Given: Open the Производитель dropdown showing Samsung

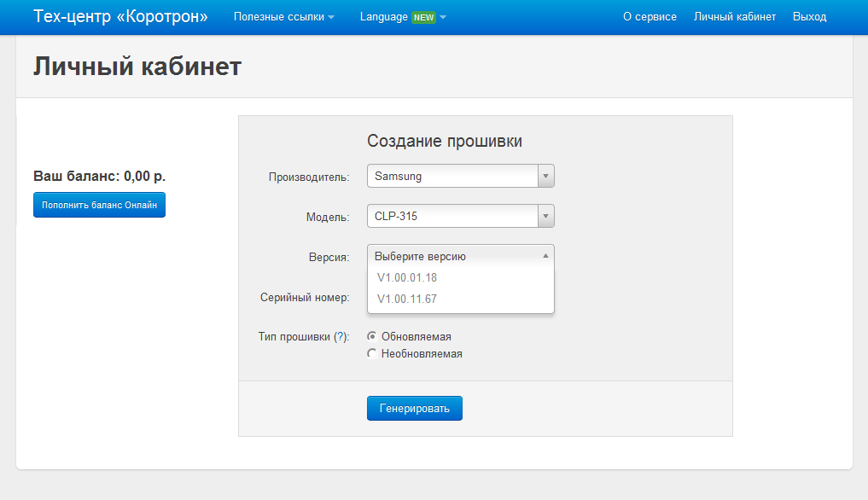Looking at the screenshot, I should pyautogui.click(x=461, y=176).
